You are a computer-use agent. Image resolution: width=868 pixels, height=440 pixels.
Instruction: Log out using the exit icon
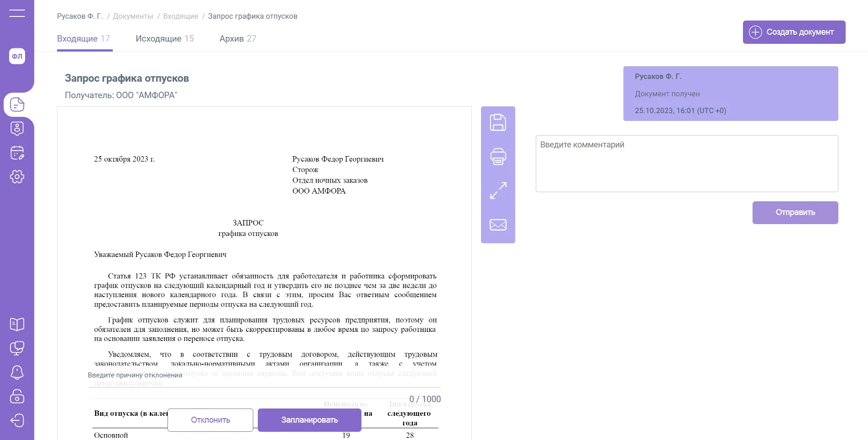[x=17, y=420]
